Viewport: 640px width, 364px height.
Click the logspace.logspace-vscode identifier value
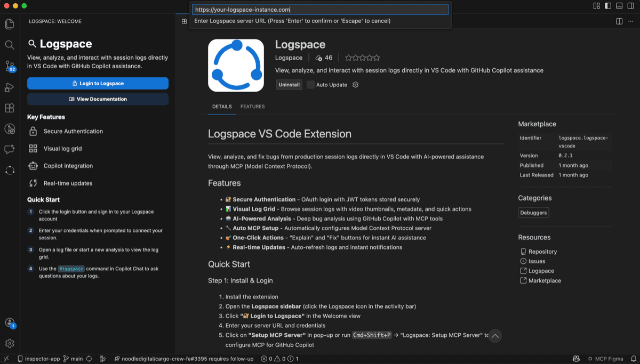583,142
